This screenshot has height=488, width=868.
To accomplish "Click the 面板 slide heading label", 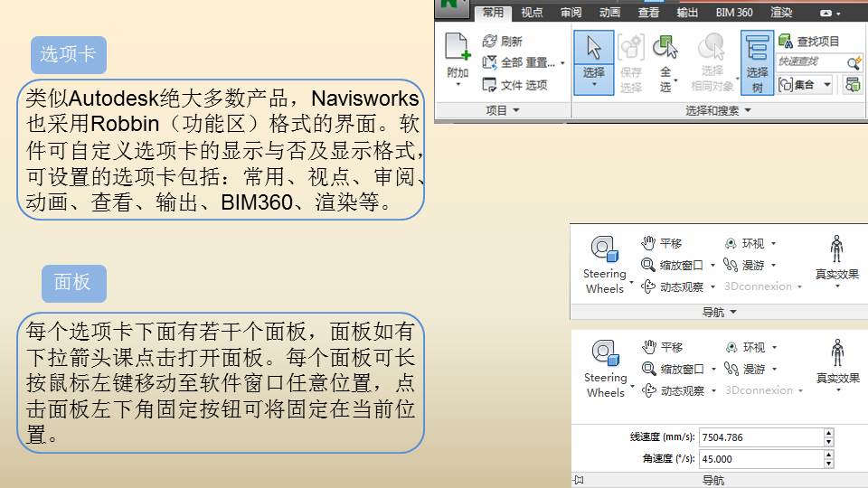I will [73, 283].
